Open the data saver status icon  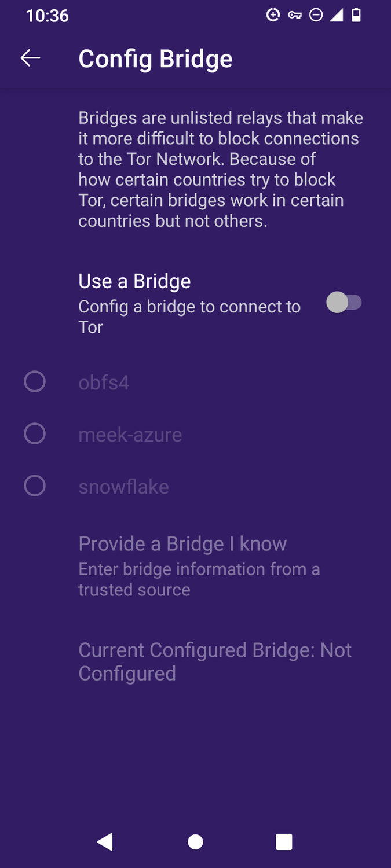[273, 15]
